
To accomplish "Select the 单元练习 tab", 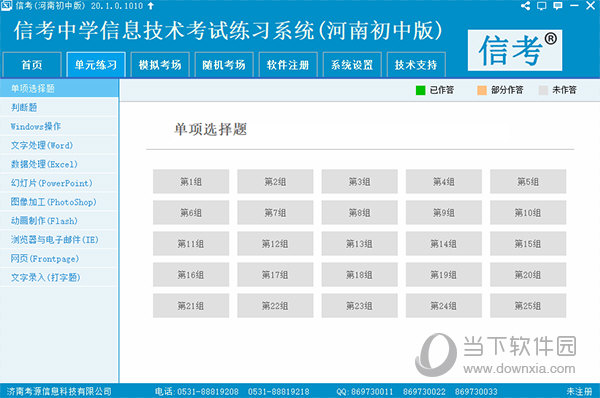I will (x=96, y=65).
